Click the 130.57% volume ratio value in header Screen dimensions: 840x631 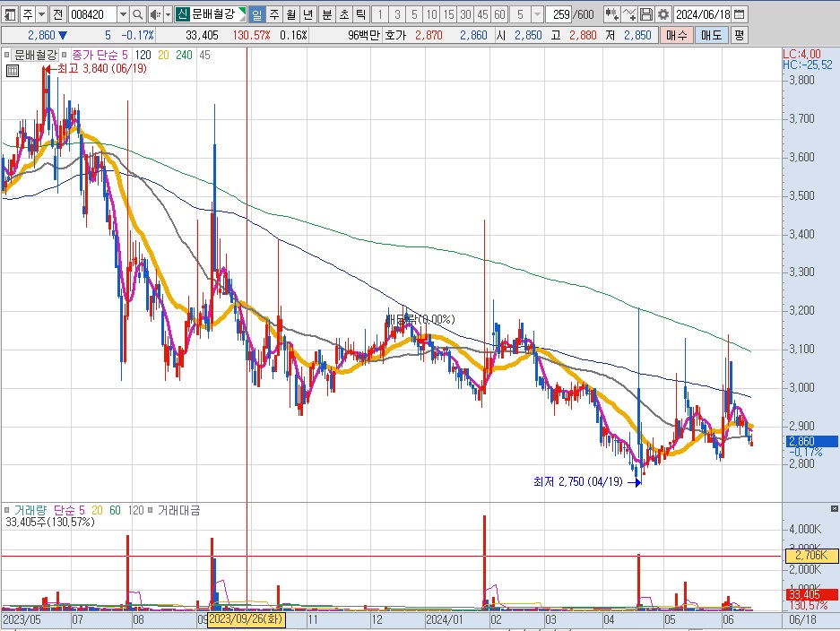click(x=251, y=35)
